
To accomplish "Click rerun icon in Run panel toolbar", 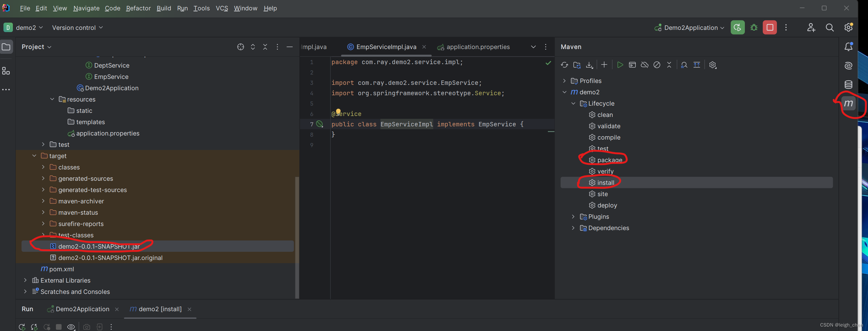I will [22, 327].
